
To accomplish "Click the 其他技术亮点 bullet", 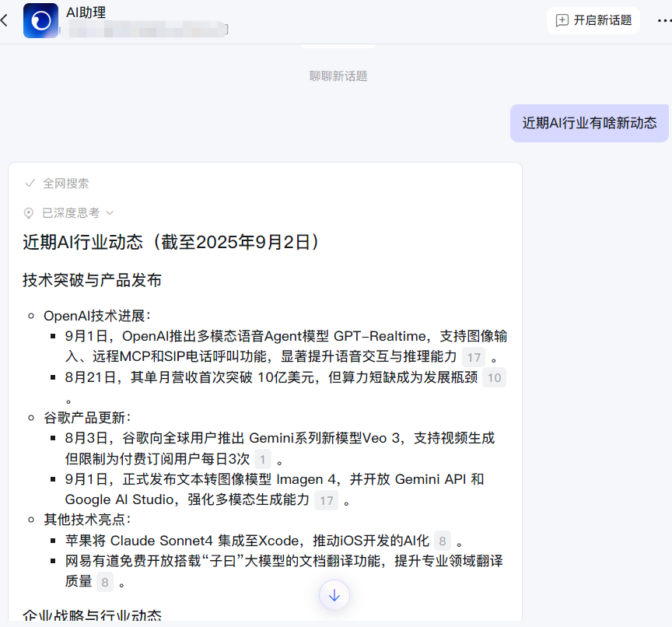I will 87,520.
